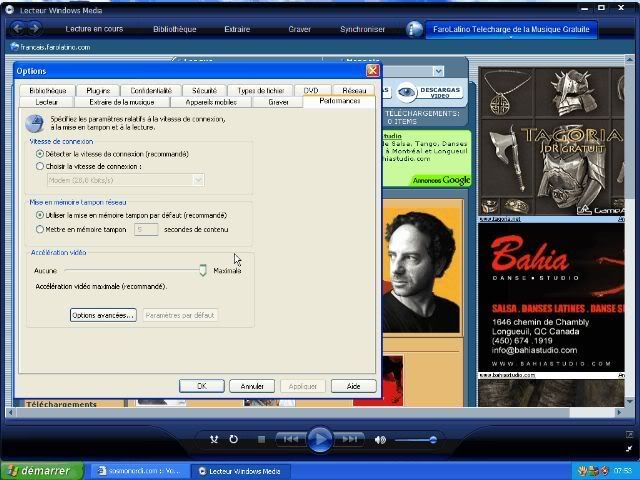Toggle repeat playback icon
The height and width of the screenshot is (480, 640).
pyautogui.click(x=233, y=439)
